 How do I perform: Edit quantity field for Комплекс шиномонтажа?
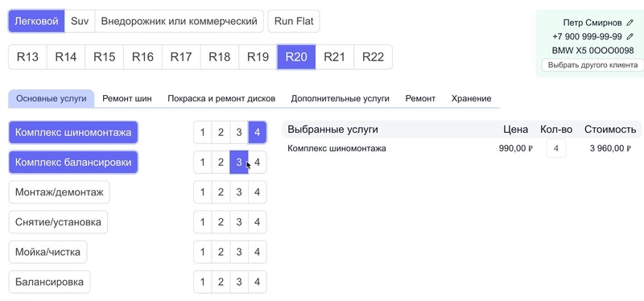click(556, 148)
